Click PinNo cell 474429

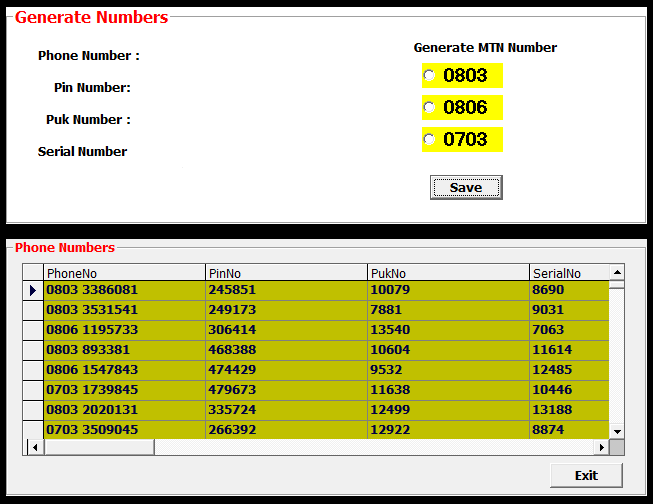click(x=287, y=370)
